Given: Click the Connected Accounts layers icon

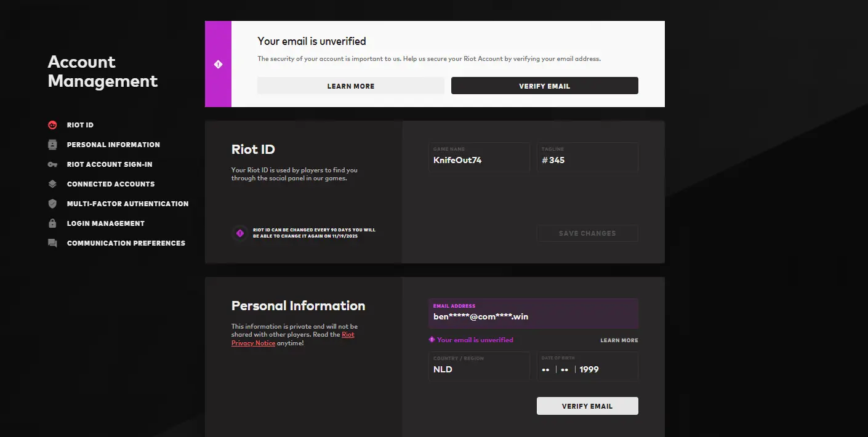Looking at the screenshot, I should 52,184.
